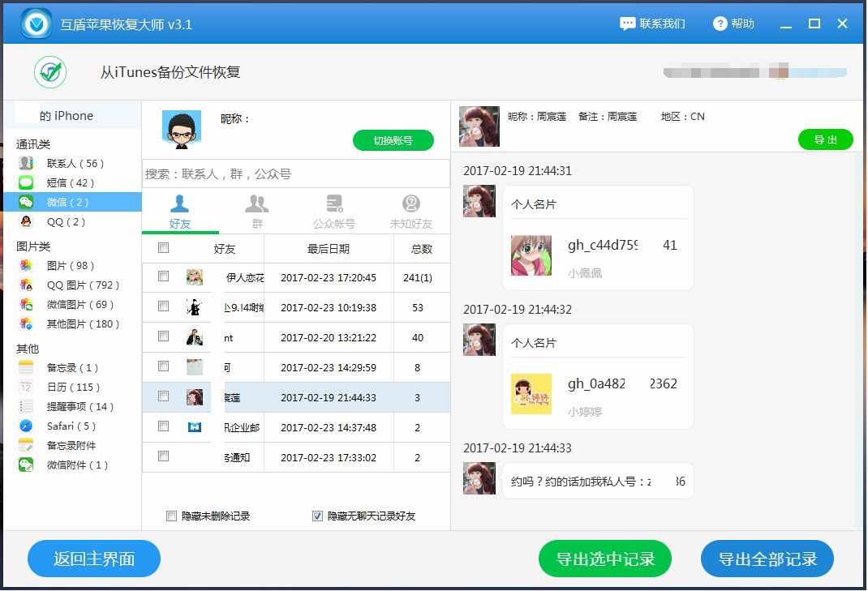Click 联系我们 contact icon in title bar

[x=628, y=24]
